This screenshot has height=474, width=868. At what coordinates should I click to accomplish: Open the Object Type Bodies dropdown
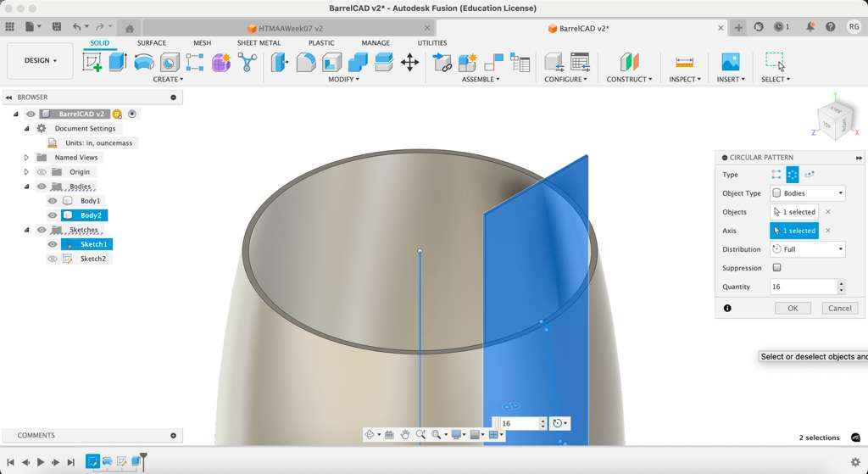pos(807,193)
